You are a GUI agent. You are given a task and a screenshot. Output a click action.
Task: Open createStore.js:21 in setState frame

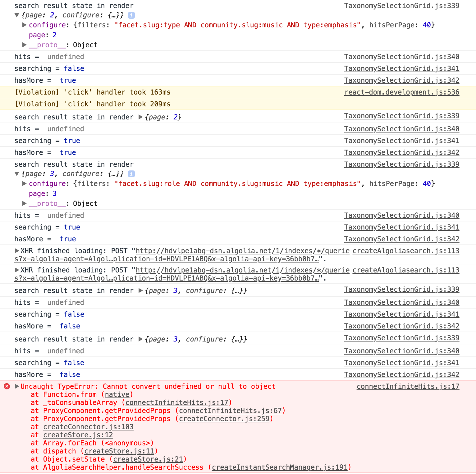coord(148,459)
